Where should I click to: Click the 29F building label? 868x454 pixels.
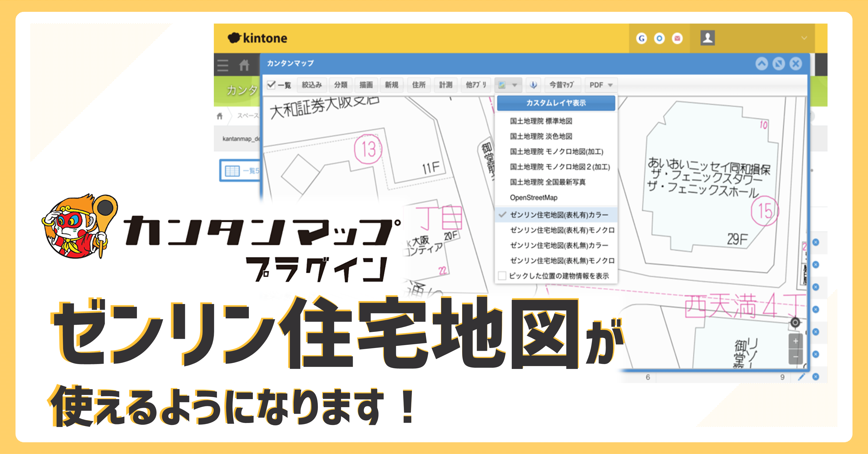click(x=737, y=239)
